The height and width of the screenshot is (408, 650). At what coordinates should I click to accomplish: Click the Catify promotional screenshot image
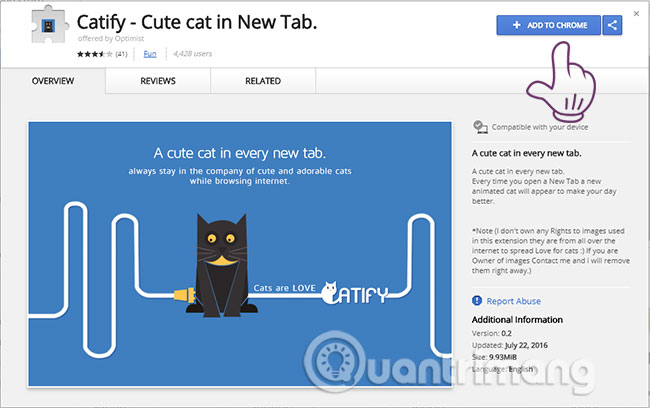point(240,254)
